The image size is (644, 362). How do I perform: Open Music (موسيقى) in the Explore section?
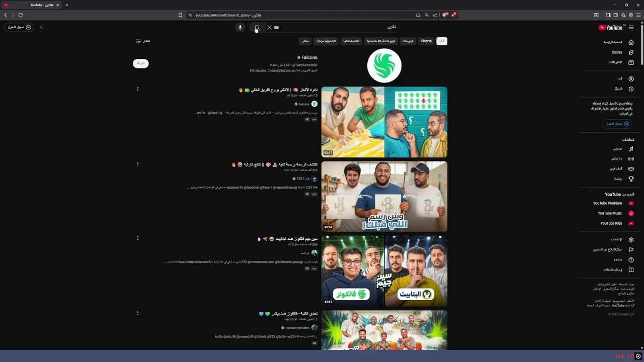(623, 149)
